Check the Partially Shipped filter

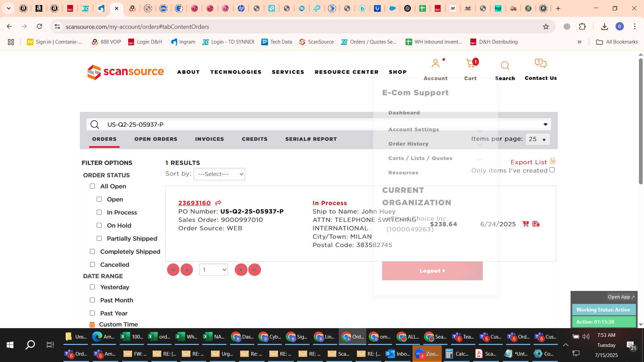point(99,238)
